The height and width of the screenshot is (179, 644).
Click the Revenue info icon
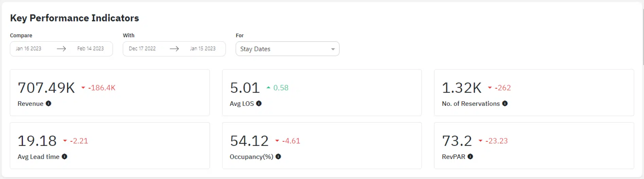tap(49, 103)
